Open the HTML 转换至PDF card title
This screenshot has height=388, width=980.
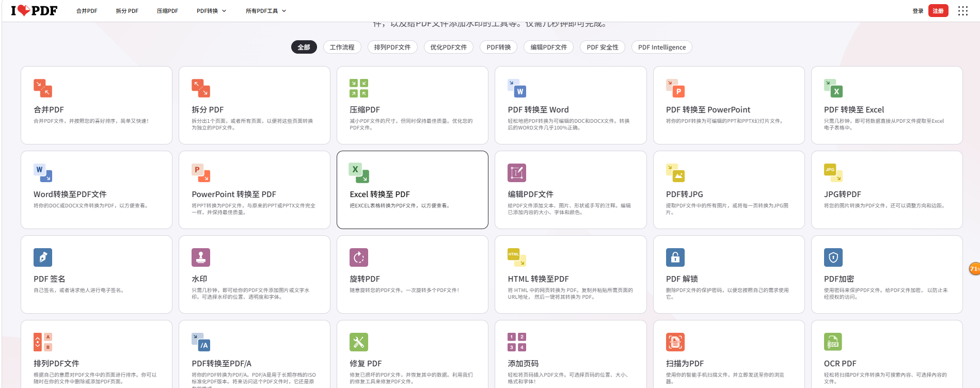[538, 279]
